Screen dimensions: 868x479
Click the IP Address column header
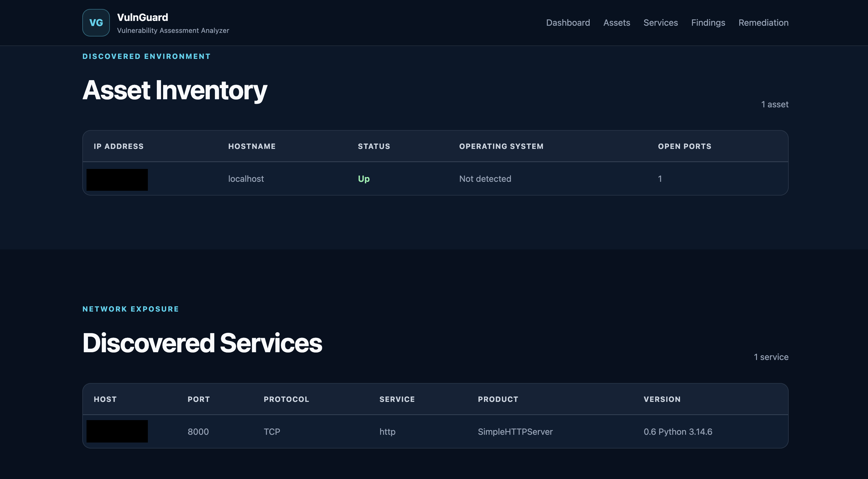point(119,146)
